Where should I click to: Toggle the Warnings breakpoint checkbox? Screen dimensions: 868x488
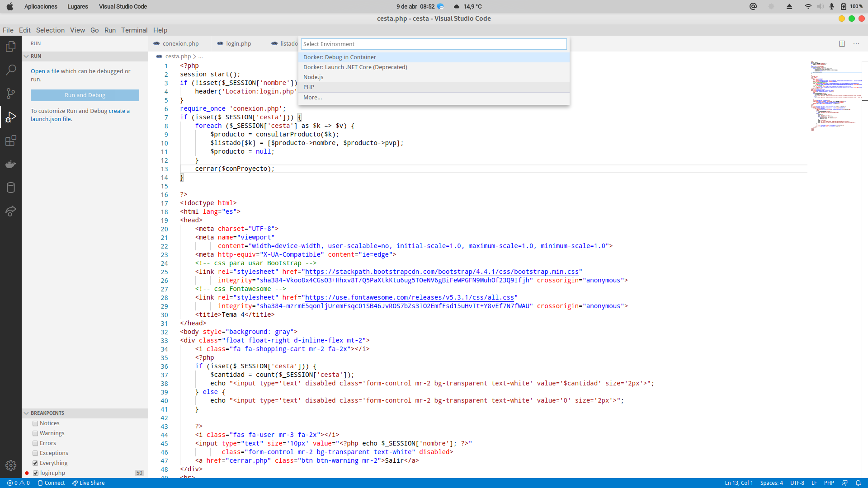point(35,433)
